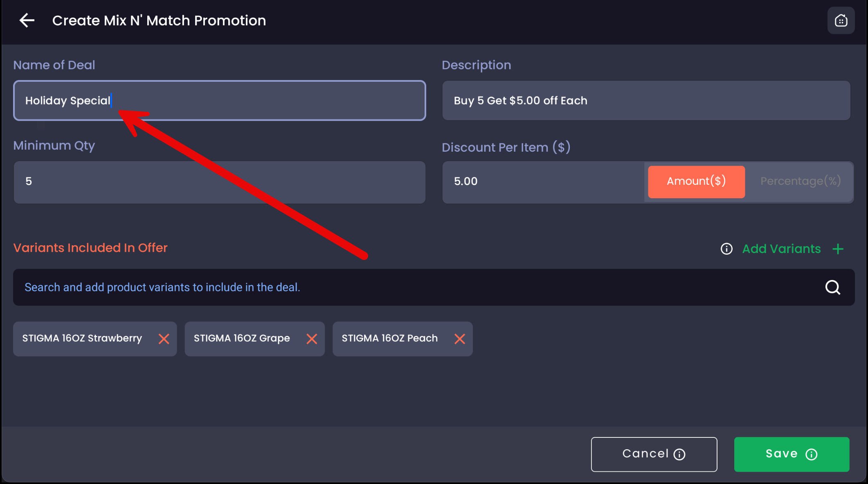Click the Discount Per Item value field
This screenshot has height=484, width=868.
pyautogui.click(x=543, y=182)
